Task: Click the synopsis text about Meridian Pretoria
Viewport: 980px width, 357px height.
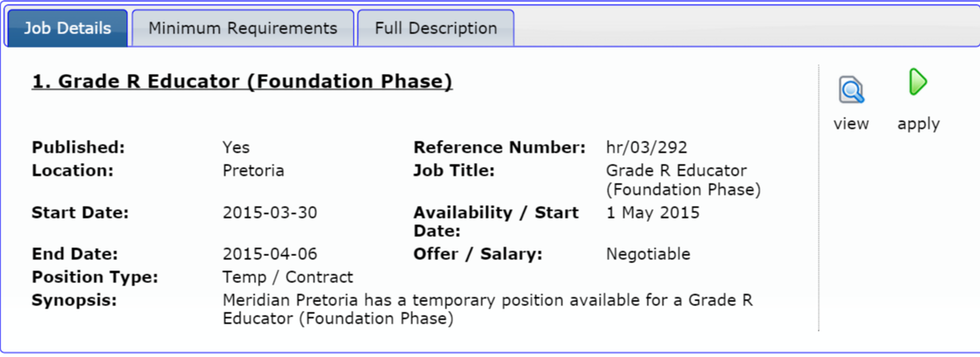Action: point(487,310)
